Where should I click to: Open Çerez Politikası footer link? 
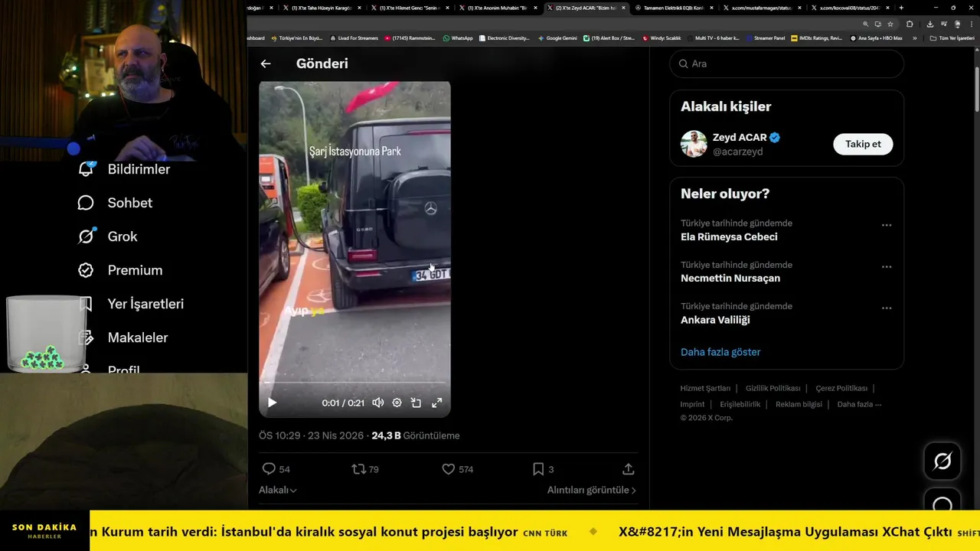(841, 388)
